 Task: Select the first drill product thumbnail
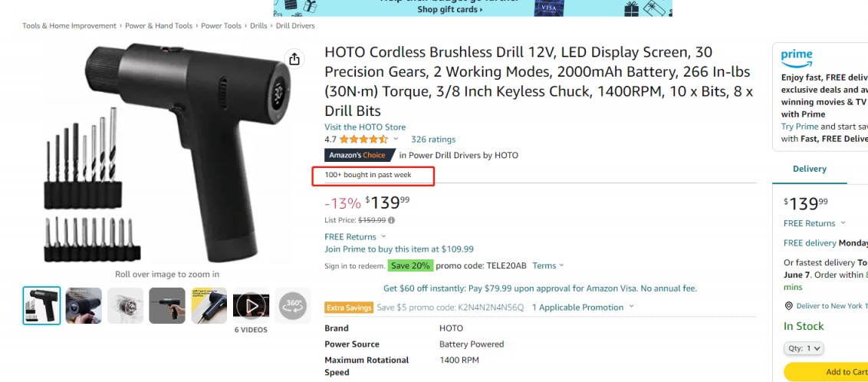click(41, 305)
